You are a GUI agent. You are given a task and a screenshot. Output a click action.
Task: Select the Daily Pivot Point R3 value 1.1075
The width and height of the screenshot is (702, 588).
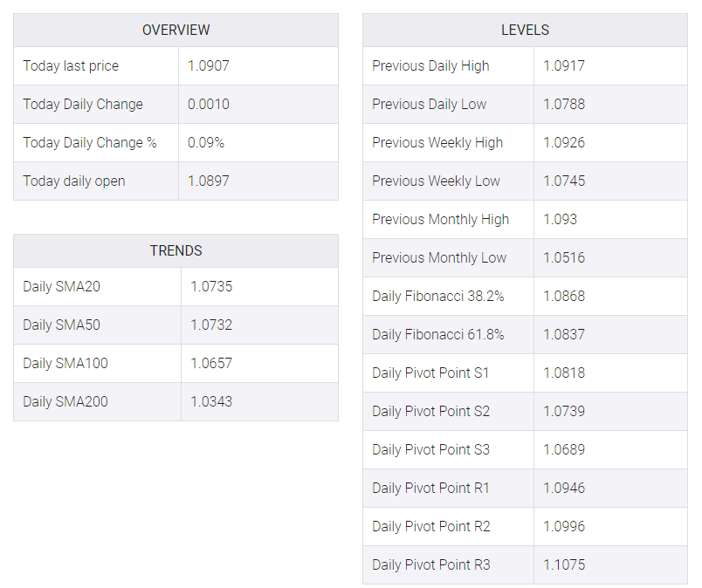(564, 564)
